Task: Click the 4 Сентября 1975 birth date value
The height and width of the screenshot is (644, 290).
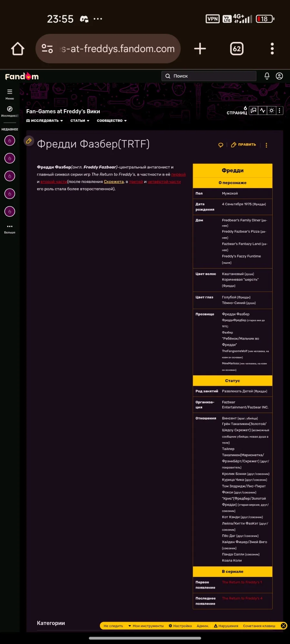Action: (244, 204)
